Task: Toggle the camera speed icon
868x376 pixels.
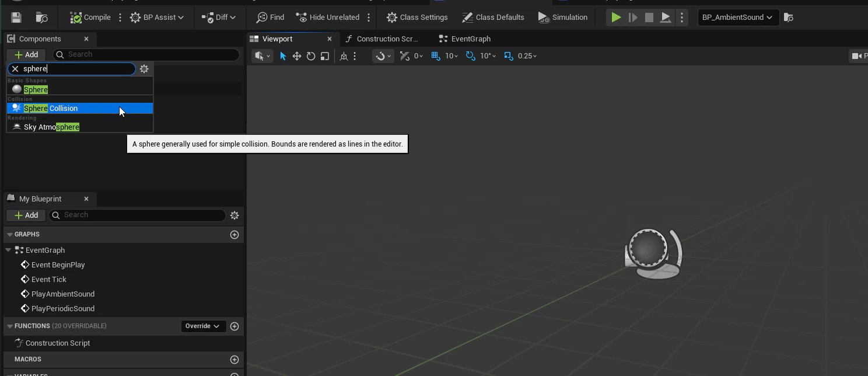Action: pos(405,56)
